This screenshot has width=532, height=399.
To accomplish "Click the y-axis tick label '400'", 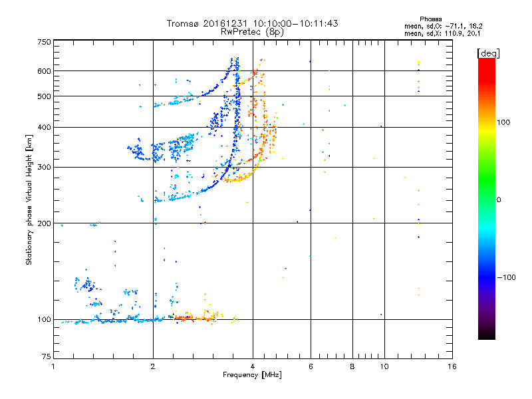I will click(x=45, y=127).
